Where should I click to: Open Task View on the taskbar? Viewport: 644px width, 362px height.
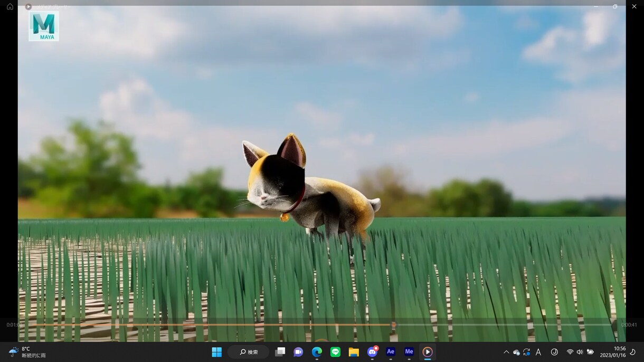point(280,352)
